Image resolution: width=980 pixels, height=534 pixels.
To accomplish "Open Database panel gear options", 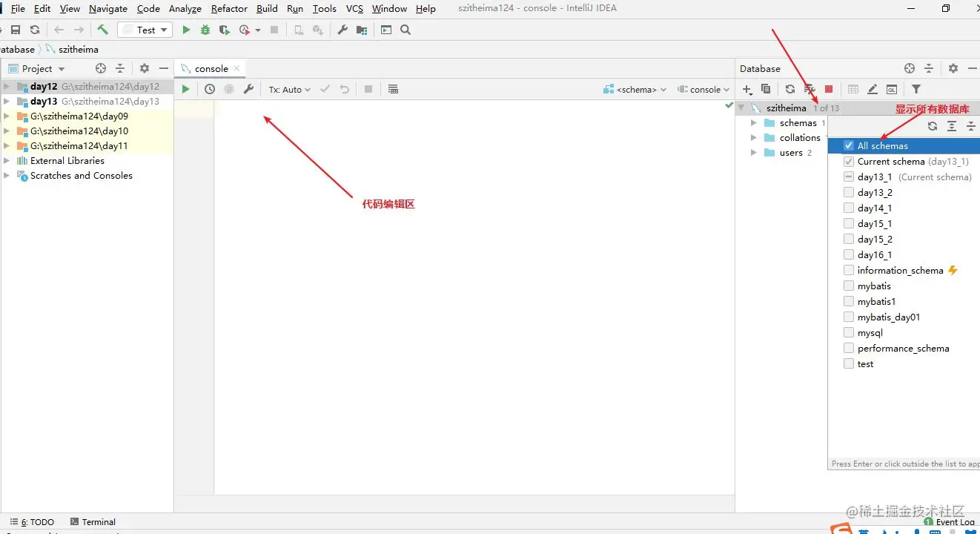I will coord(953,68).
